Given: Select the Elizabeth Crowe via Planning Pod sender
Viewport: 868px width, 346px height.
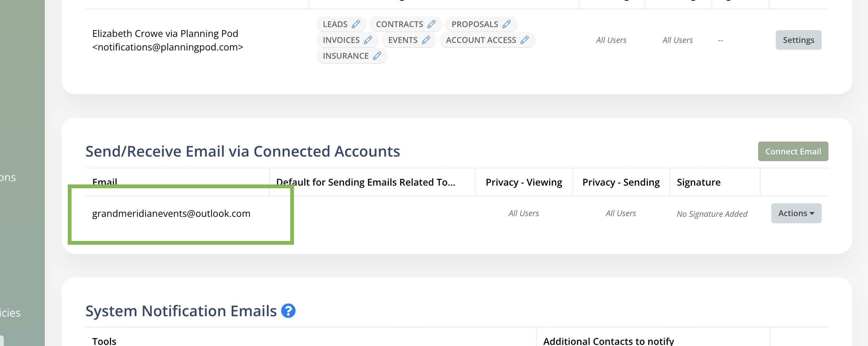Looking at the screenshot, I should 168,40.
